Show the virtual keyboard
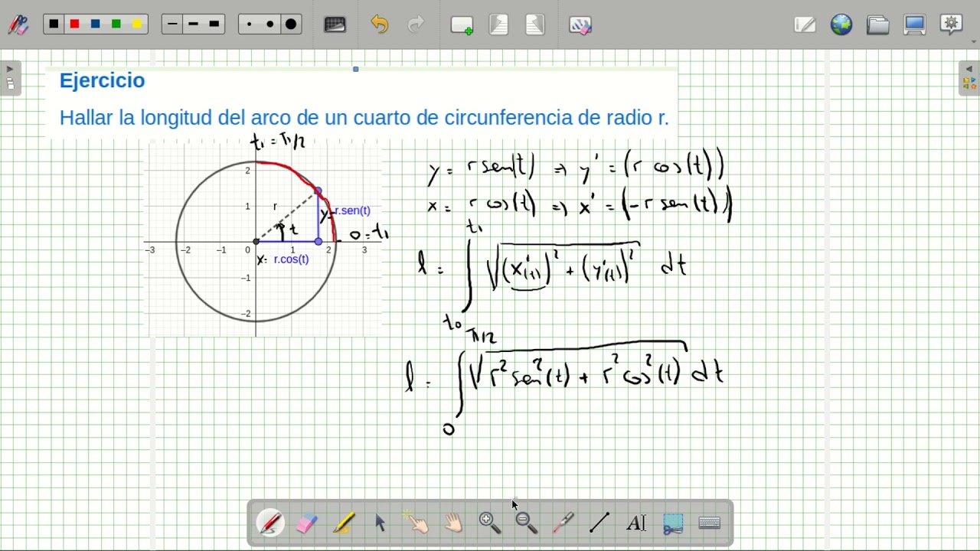This screenshot has width=980, height=551. coord(710,523)
